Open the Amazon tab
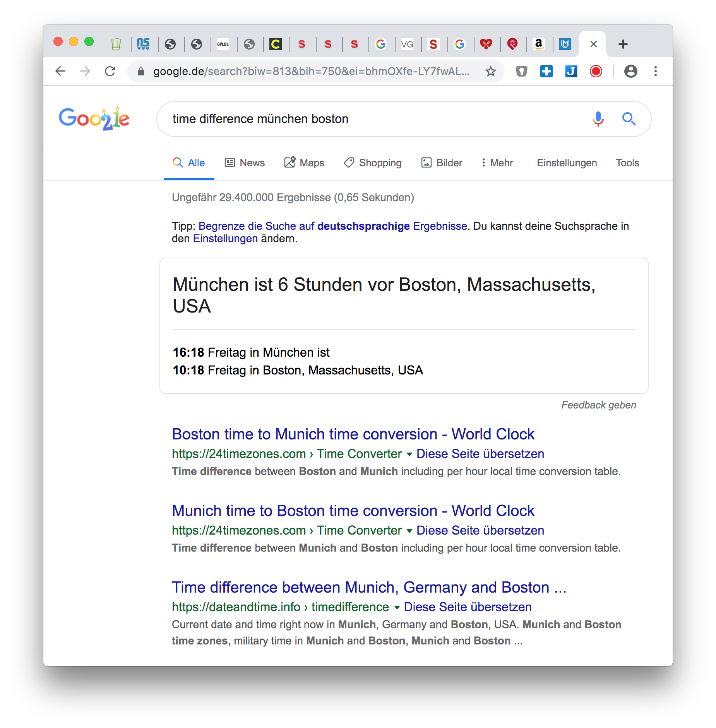Image resolution: width=716 pixels, height=728 pixels. click(539, 44)
